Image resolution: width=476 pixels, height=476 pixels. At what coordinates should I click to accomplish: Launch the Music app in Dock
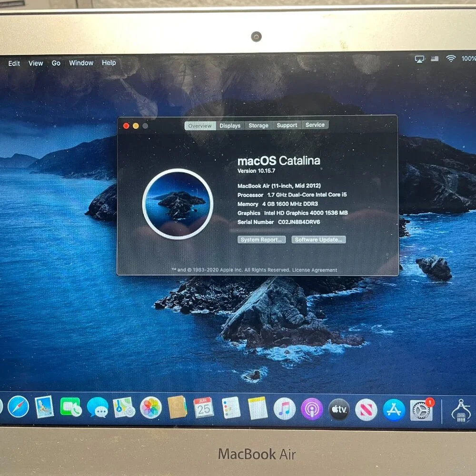click(x=285, y=409)
